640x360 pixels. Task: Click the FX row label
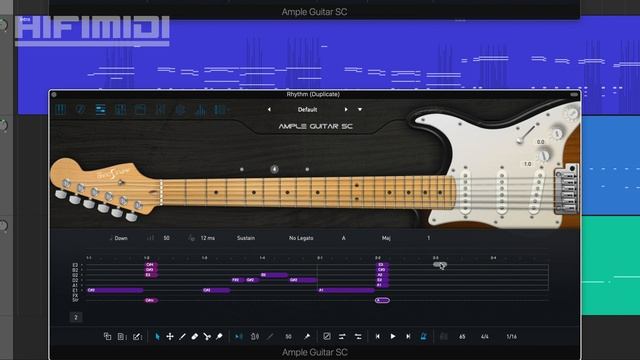tap(75, 296)
